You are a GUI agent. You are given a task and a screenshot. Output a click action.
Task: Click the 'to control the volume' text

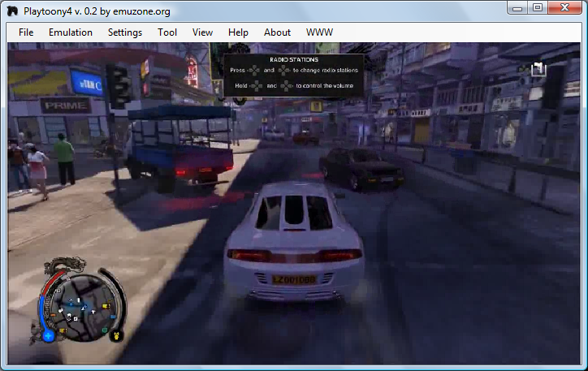(325, 86)
